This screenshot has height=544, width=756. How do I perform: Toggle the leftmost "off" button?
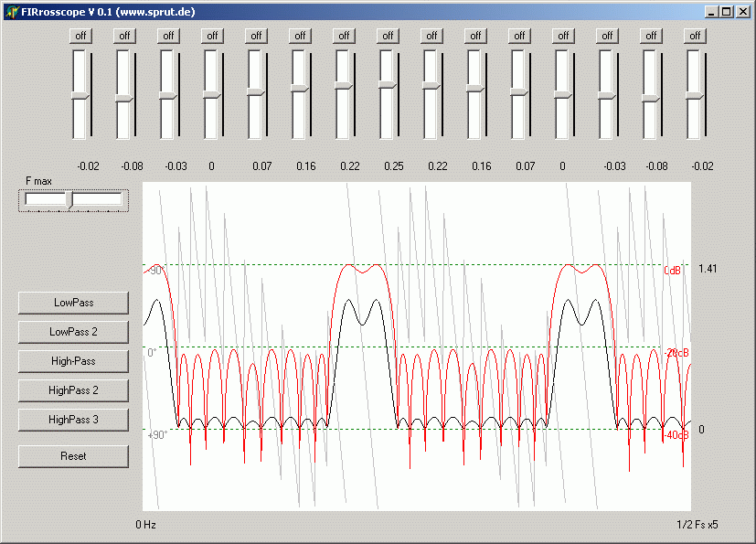pos(80,36)
